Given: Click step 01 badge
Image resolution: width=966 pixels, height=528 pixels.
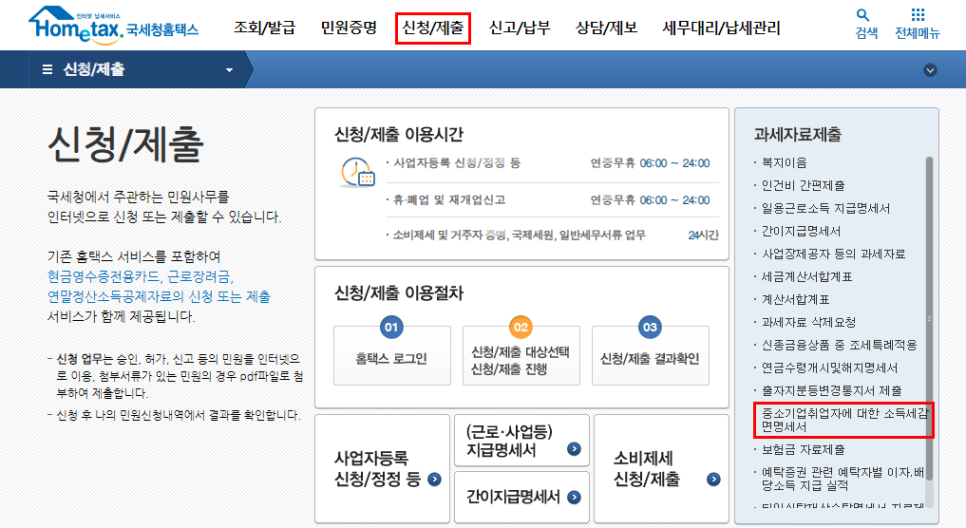Looking at the screenshot, I should [391, 327].
